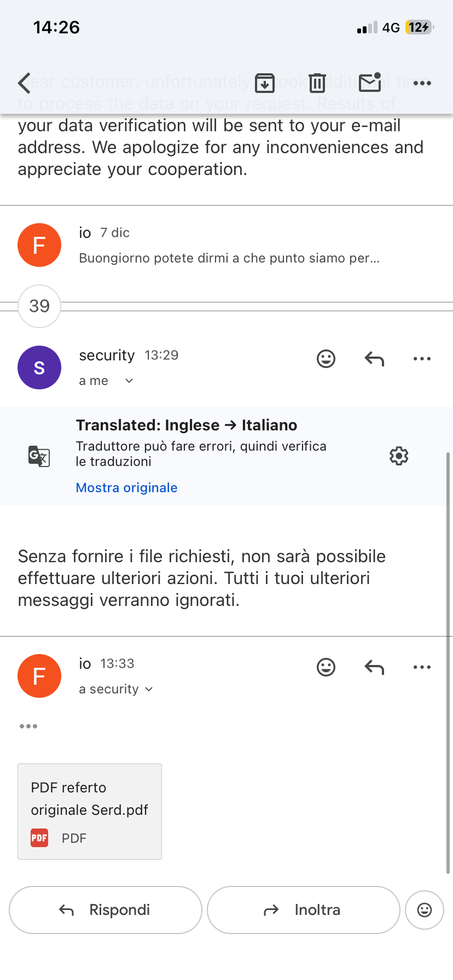Open more options for security's message
The height and width of the screenshot is (980, 453).
tap(422, 359)
